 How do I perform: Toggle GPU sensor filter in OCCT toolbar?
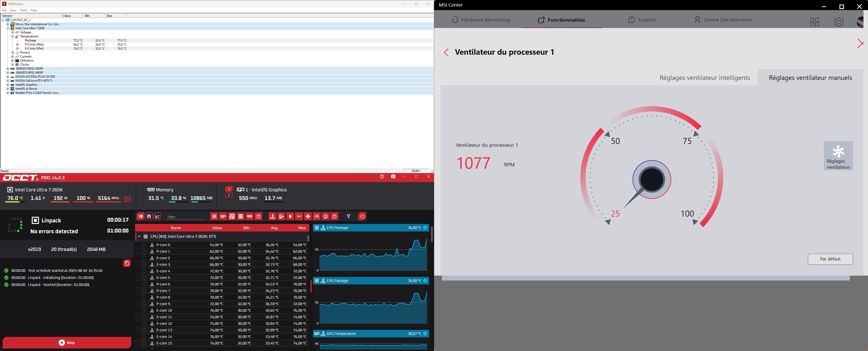[x=223, y=216]
